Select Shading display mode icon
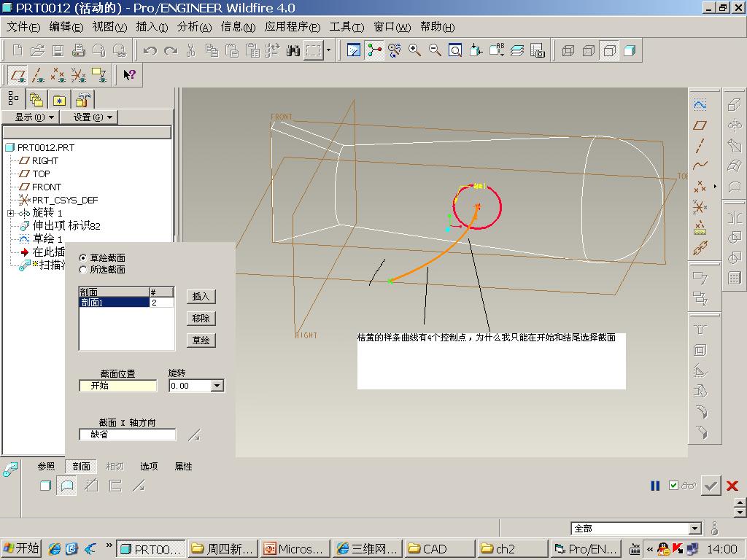Screen dimensions: 747x560 point(630,50)
